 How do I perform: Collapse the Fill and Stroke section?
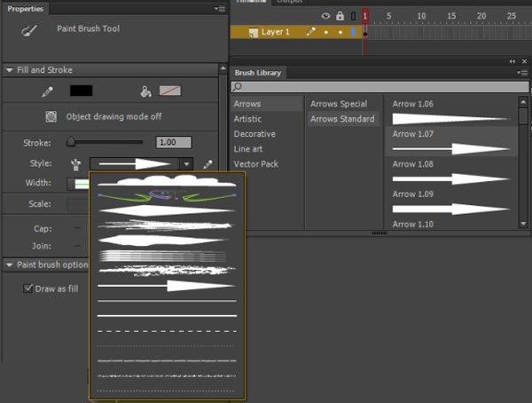[10, 70]
